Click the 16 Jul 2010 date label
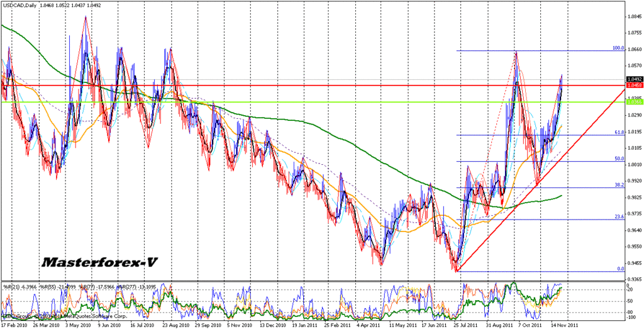The height and width of the screenshot is (329, 644). [x=142, y=325]
